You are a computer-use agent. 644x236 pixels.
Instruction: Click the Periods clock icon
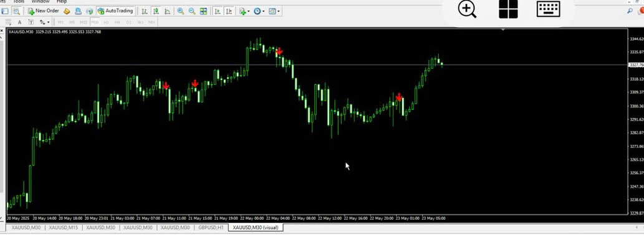(x=257, y=11)
